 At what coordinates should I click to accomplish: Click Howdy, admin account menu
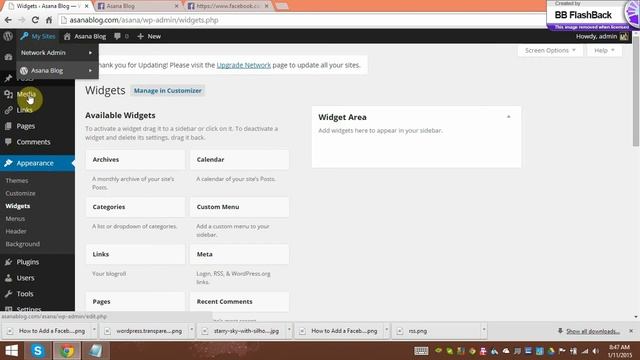coord(602,36)
